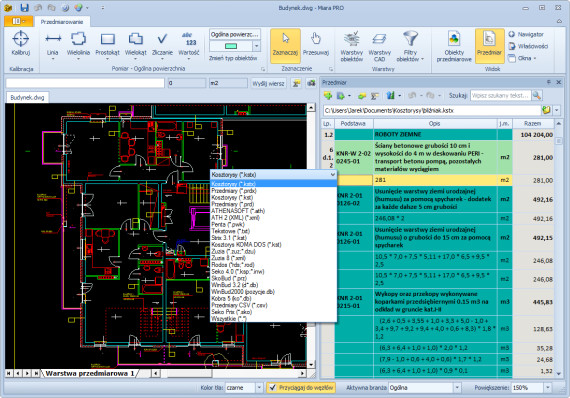The width and height of the screenshot is (570, 398).
Task: Click the Wyślij wiersz button
Action: (268, 83)
